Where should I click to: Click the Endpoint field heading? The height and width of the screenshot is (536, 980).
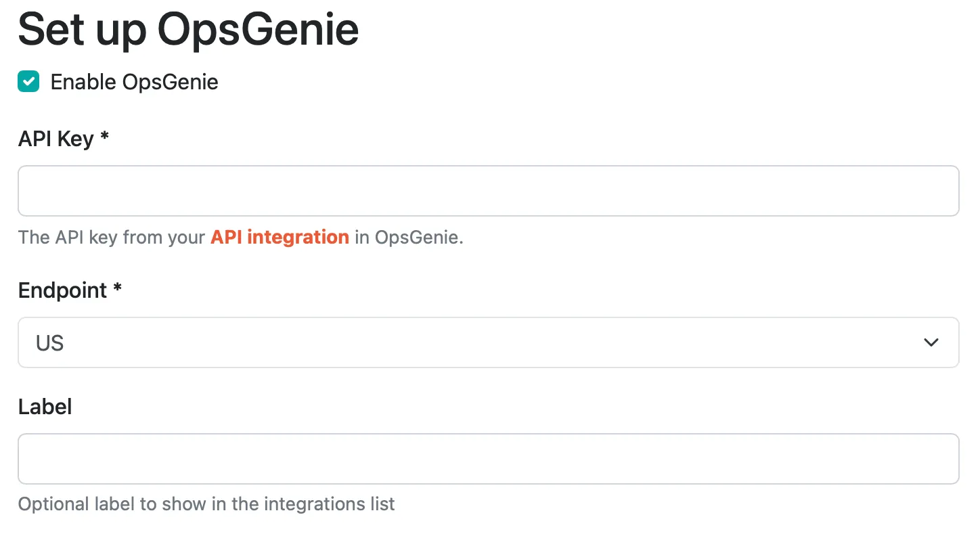[68, 290]
